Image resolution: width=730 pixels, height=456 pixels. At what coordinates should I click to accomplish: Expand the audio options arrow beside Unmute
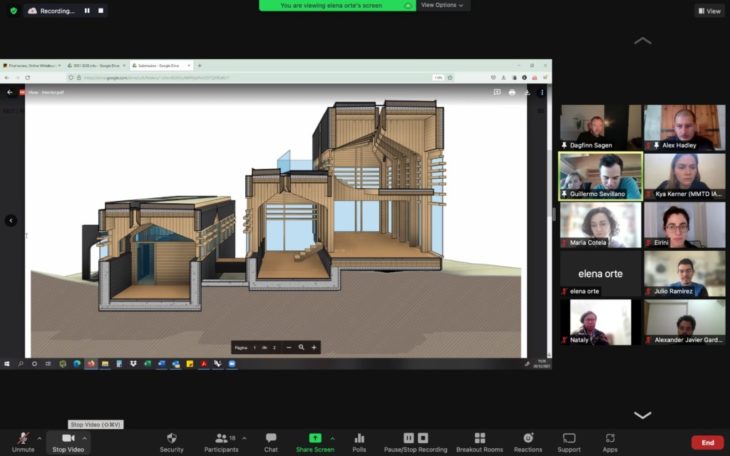40,438
